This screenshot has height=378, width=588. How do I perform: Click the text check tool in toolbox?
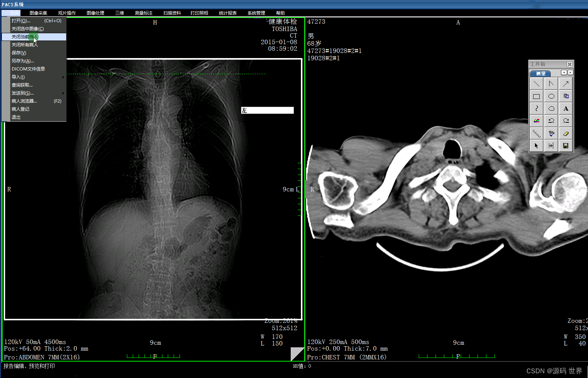[x=551, y=133]
